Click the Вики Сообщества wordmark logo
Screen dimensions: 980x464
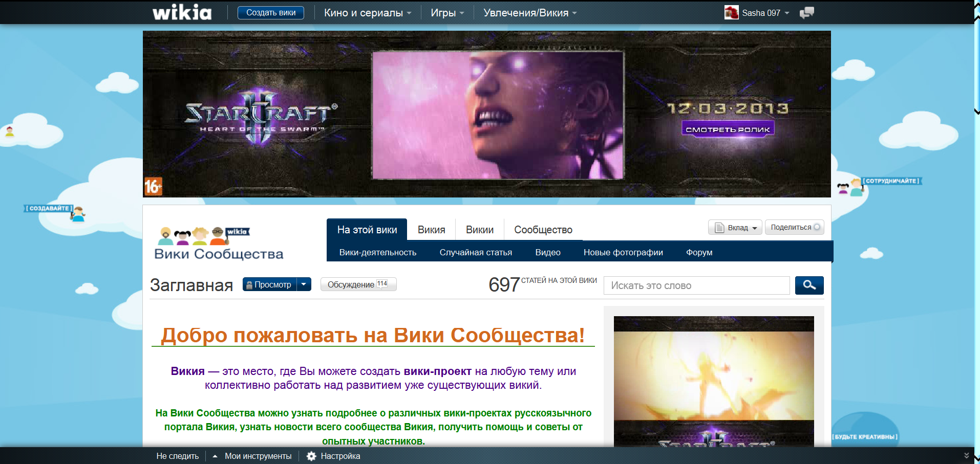pyautogui.click(x=219, y=244)
